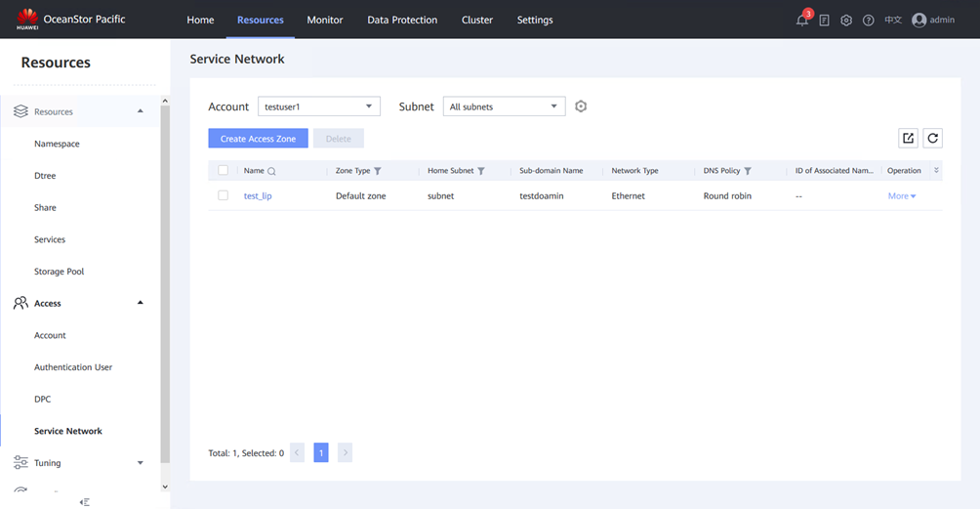The height and width of the screenshot is (509, 980).
Task: Open the Data Protection tab
Action: tap(402, 20)
